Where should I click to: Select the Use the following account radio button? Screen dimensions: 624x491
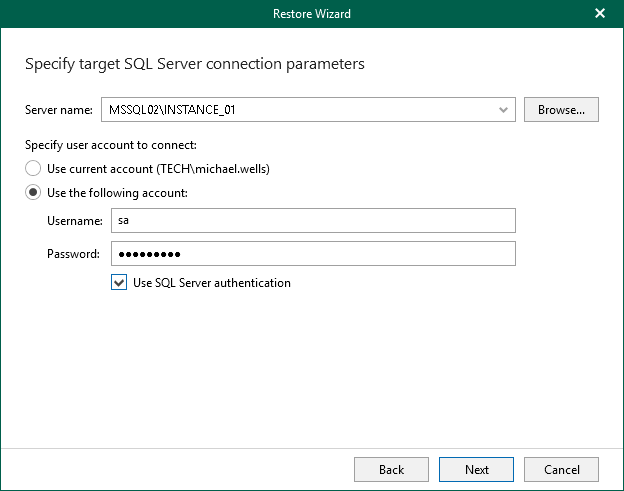coord(33,193)
